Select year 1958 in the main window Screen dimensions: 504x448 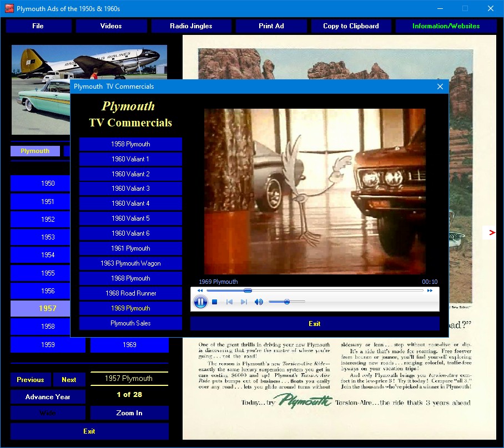click(41, 327)
